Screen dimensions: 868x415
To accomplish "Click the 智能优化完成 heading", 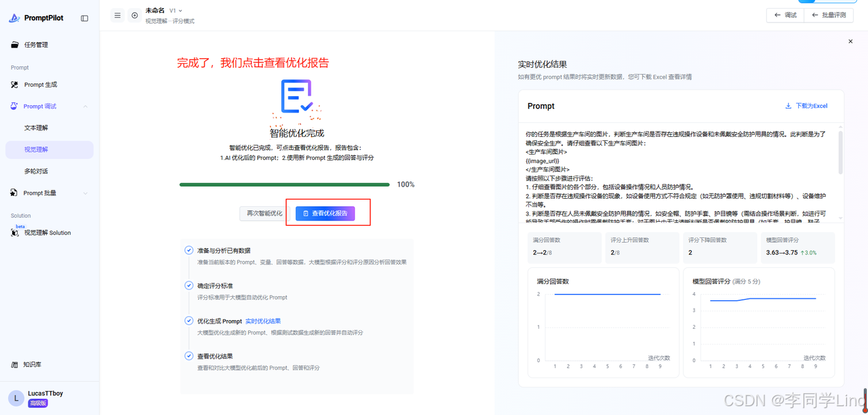I will [x=296, y=133].
